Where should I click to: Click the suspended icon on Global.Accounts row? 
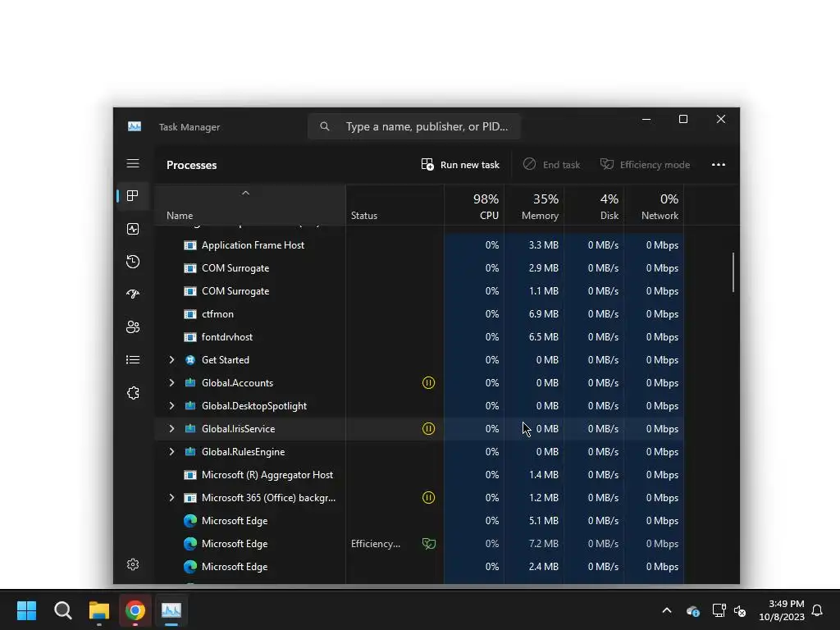(x=428, y=382)
